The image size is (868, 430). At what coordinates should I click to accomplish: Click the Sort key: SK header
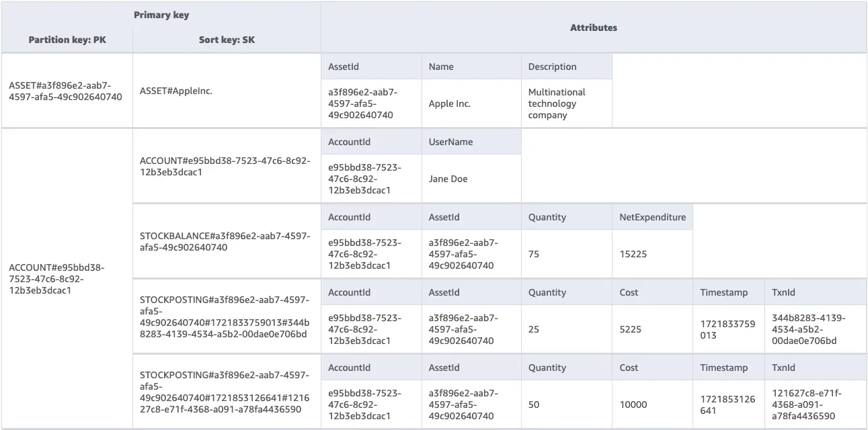(227, 40)
